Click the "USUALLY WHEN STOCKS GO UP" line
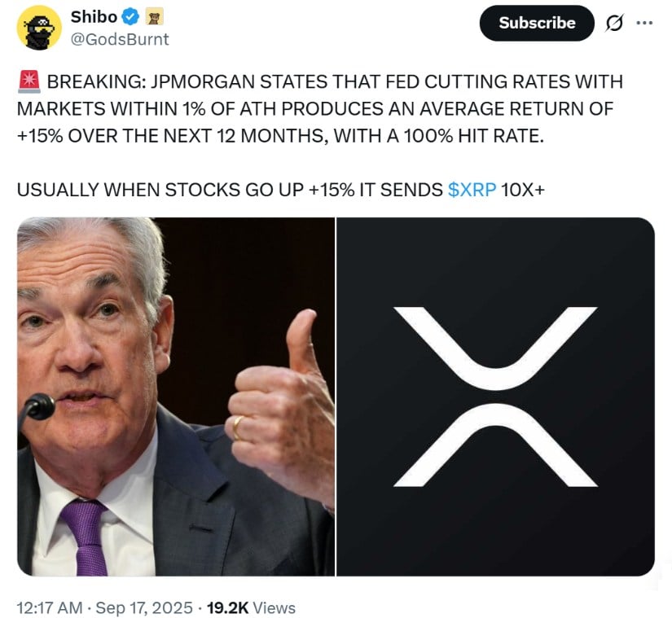This screenshot has height=618, width=672. 228,190
